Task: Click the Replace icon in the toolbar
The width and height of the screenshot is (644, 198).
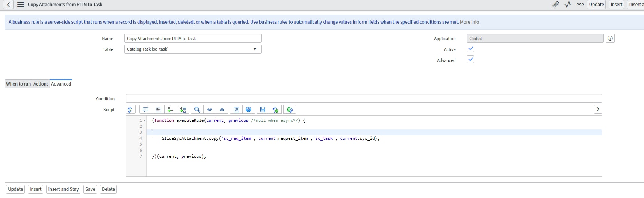Action: click(x=171, y=109)
